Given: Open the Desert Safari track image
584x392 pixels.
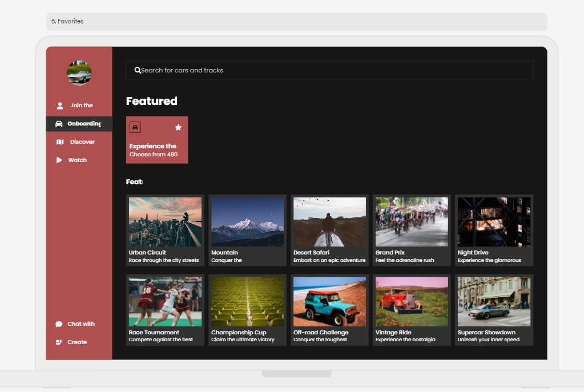Looking at the screenshot, I should tap(329, 222).
